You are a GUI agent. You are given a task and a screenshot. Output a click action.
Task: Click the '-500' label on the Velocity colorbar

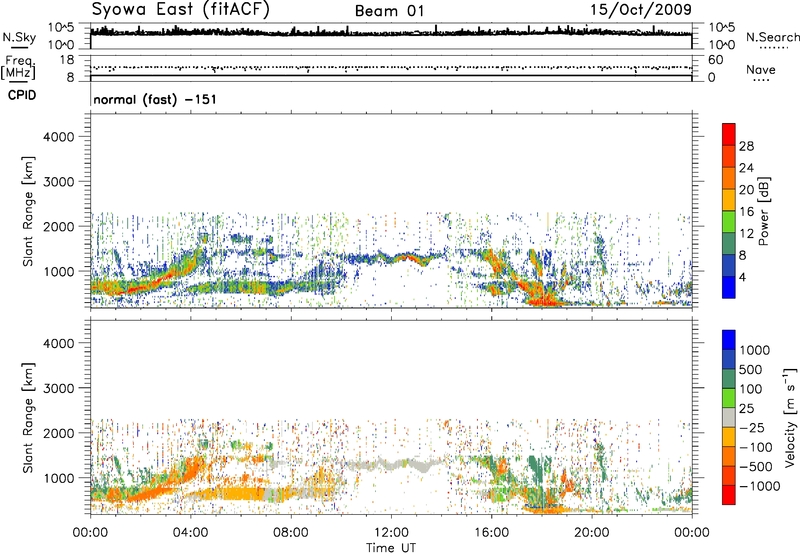(x=755, y=467)
